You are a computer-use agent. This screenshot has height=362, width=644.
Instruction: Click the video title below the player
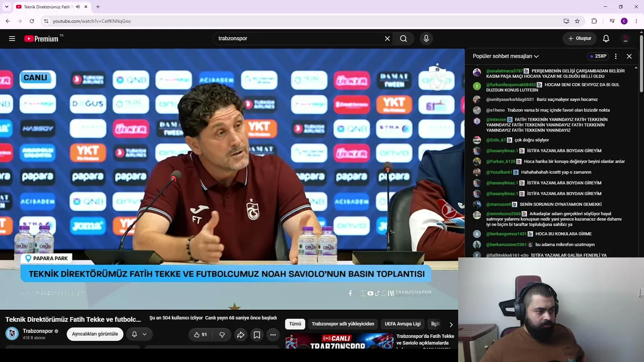tap(73, 319)
